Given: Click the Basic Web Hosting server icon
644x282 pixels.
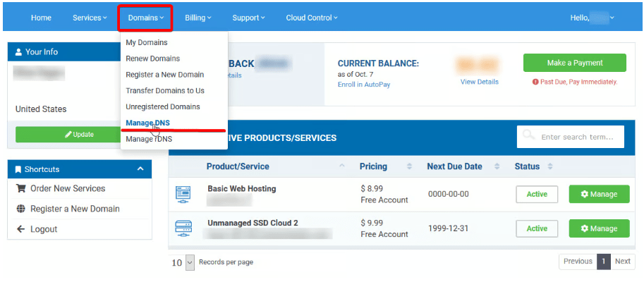Looking at the screenshot, I should (183, 194).
